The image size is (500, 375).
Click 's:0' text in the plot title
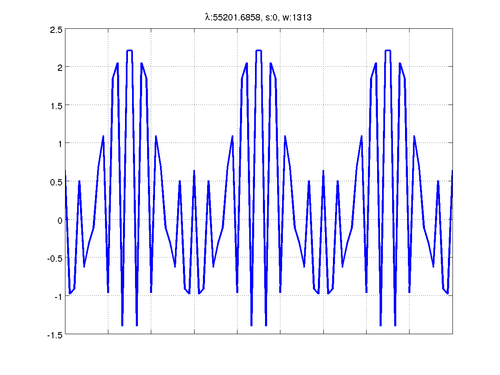point(271,17)
